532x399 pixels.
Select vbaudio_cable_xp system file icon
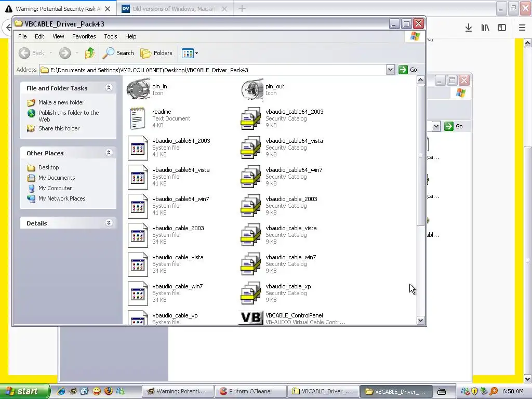tap(138, 317)
